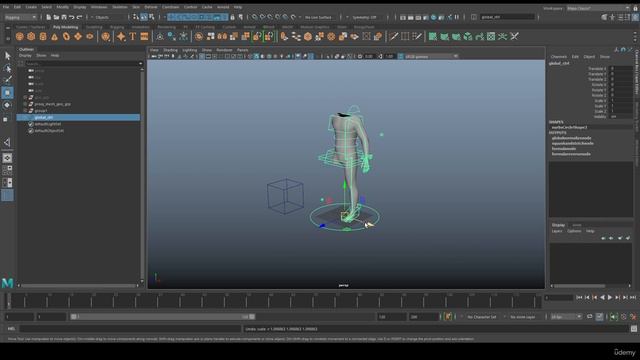Click the Redo arrow icon

pos(80,17)
